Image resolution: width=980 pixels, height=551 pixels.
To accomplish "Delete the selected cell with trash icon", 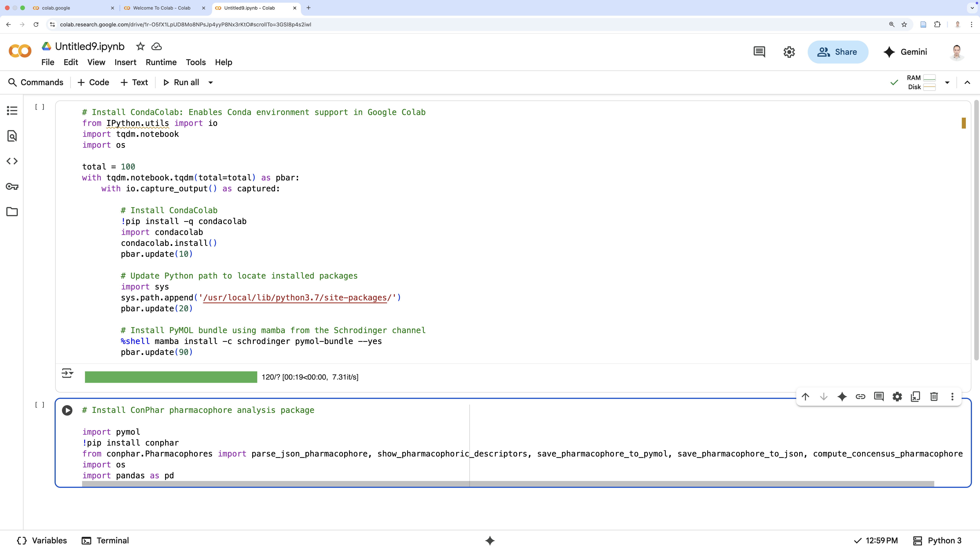I will point(934,397).
